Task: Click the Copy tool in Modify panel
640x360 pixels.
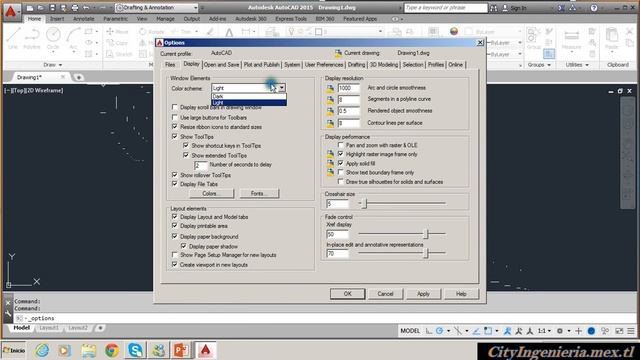Action: click(117, 42)
